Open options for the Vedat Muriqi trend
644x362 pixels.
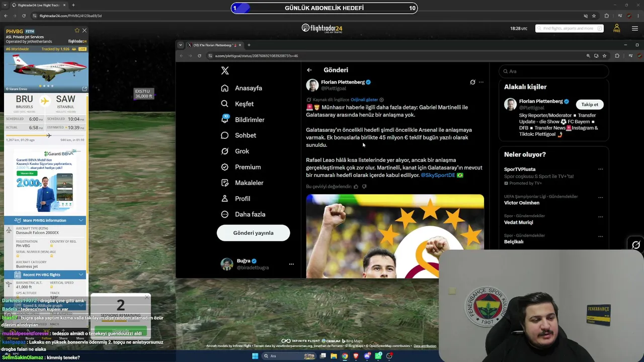click(600, 217)
